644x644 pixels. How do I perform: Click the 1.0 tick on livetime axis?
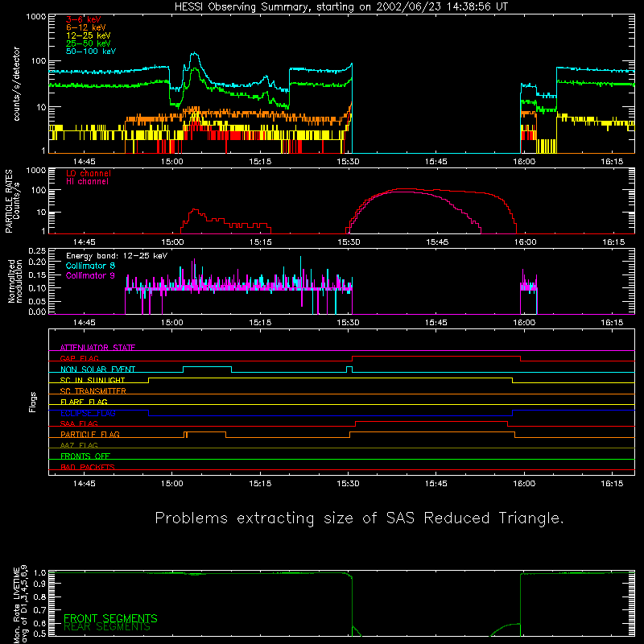[x=39, y=572]
